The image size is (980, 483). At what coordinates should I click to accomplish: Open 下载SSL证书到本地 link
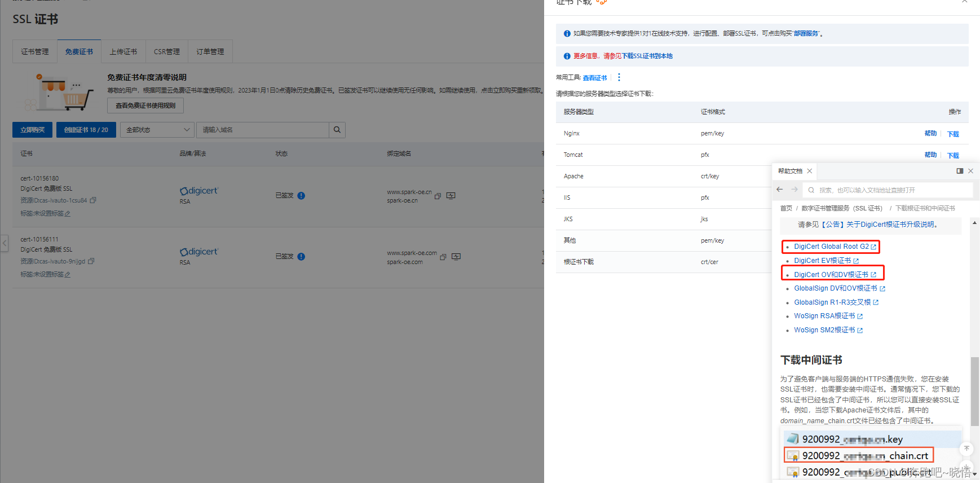pyautogui.click(x=647, y=56)
